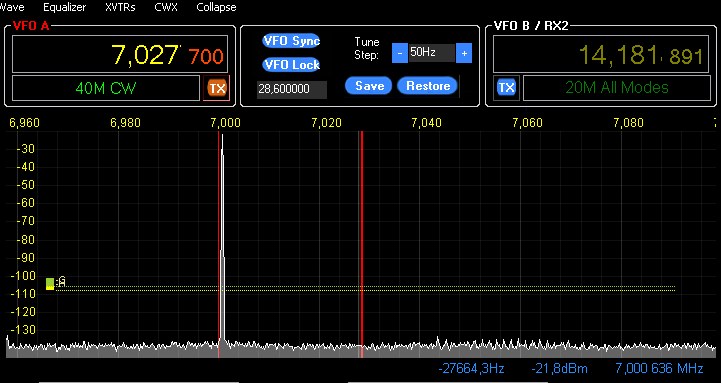Click Collapse in the menu bar

(216, 7)
